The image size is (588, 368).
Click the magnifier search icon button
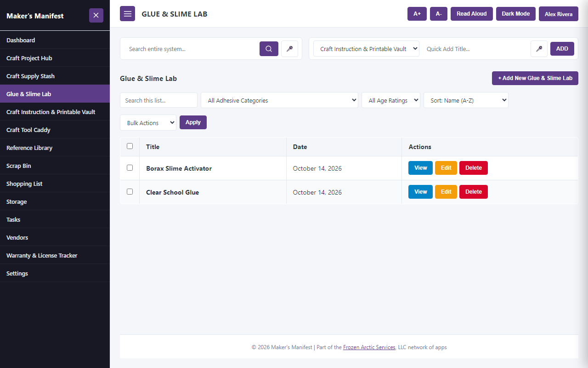coord(269,49)
